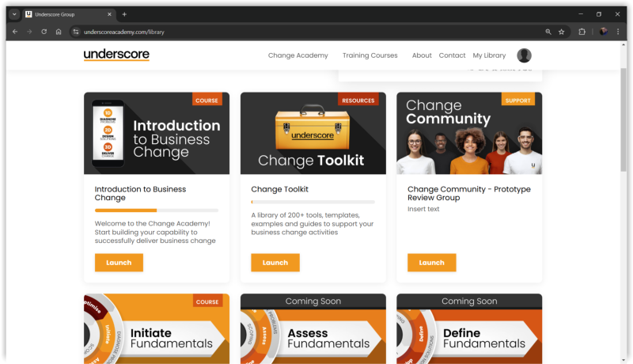The width and height of the screenshot is (633, 364).
Task: Click the Assess Fundamentals coming soon card
Action: pyautogui.click(x=313, y=329)
